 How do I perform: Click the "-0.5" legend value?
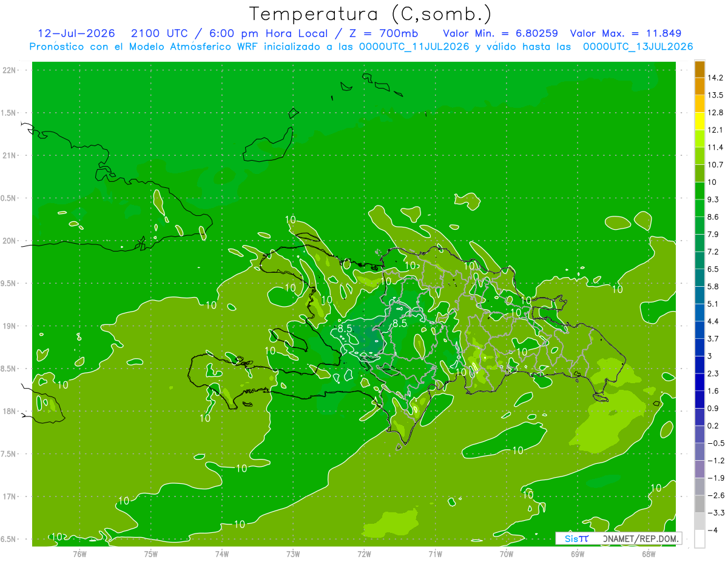point(715,443)
